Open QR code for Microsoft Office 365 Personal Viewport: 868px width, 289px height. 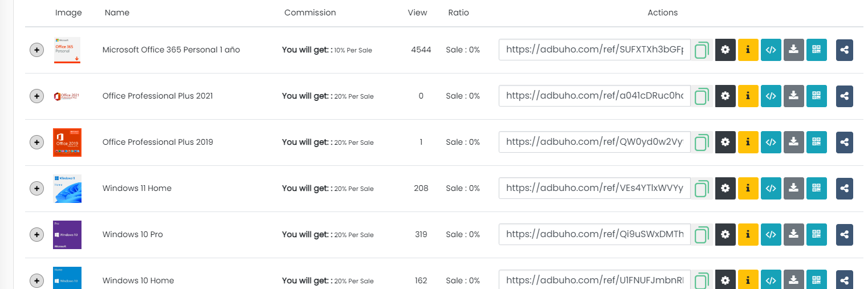816,50
